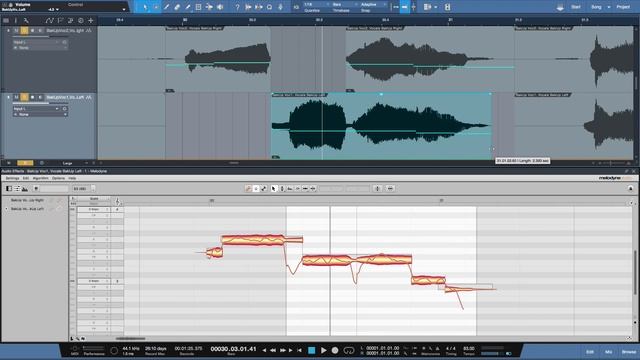The width and height of the screenshot is (640, 360).
Task: Expand the BakUp Vocals Right track triangle
Action: [x=8, y=31]
